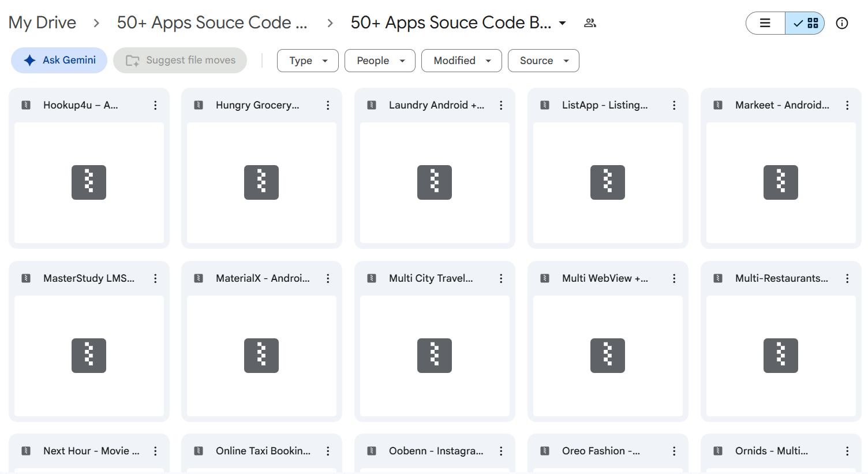Open more actions for Ornids file
The width and height of the screenshot is (868, 474).
coord(847,451)
